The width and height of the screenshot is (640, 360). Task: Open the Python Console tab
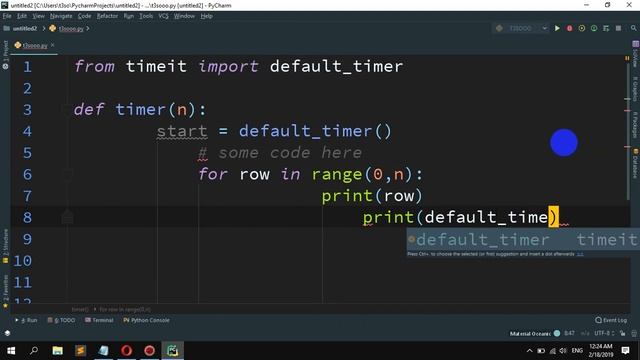tap(146, 320)
